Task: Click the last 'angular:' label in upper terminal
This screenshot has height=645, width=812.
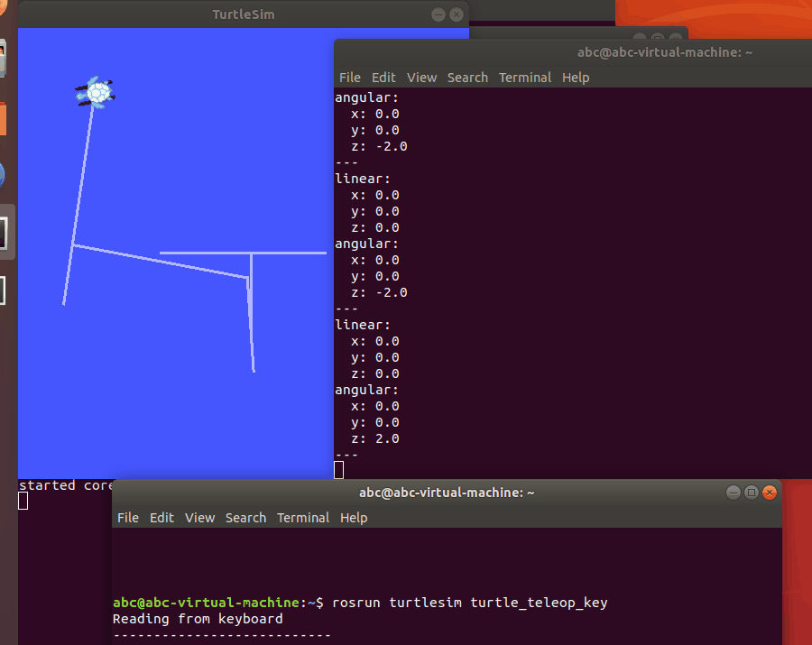Action: click(x=366, y=390)
